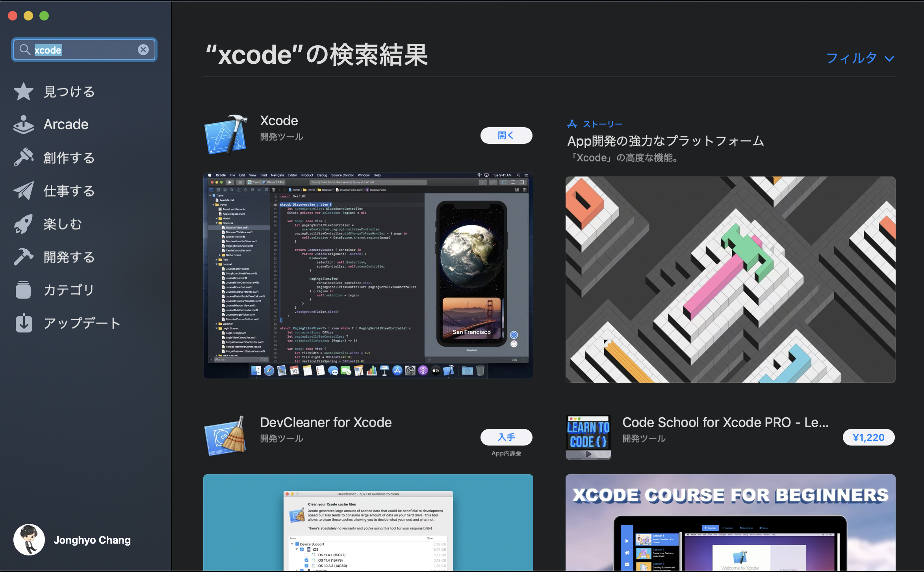Go to 開発する section
The height and width of the screenshot is (572, 924).
click(69, 257)
